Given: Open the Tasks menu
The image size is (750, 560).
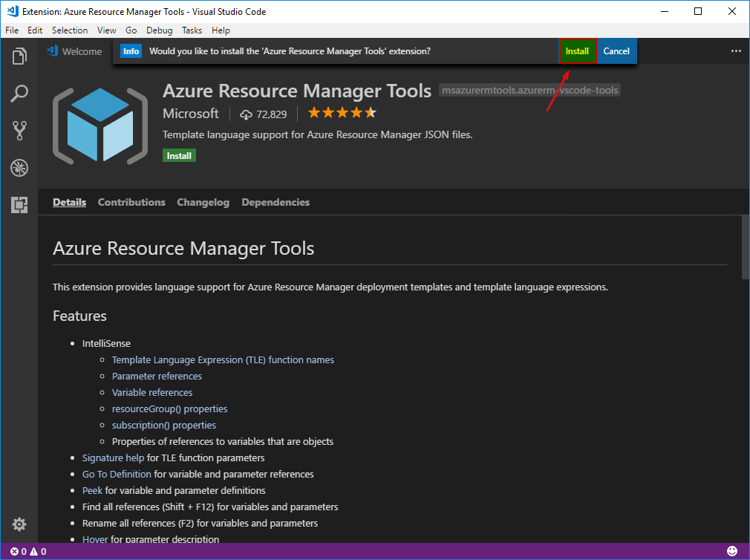Looking at the screenshot, I should click(x=192, y=30).
